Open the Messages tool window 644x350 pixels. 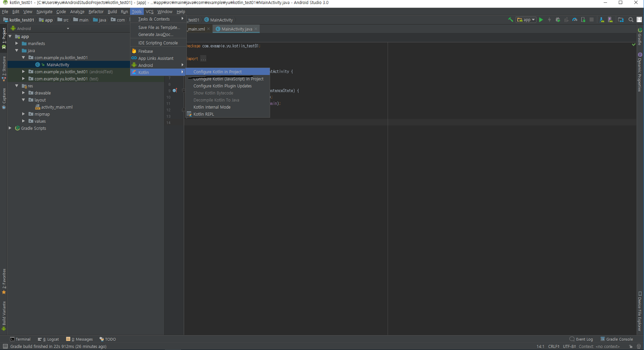click(x=79, y=339)
